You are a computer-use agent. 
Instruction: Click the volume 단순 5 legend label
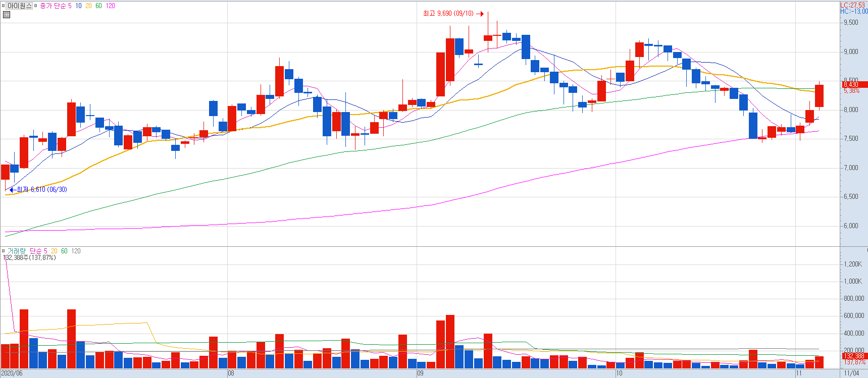[38, 251]
